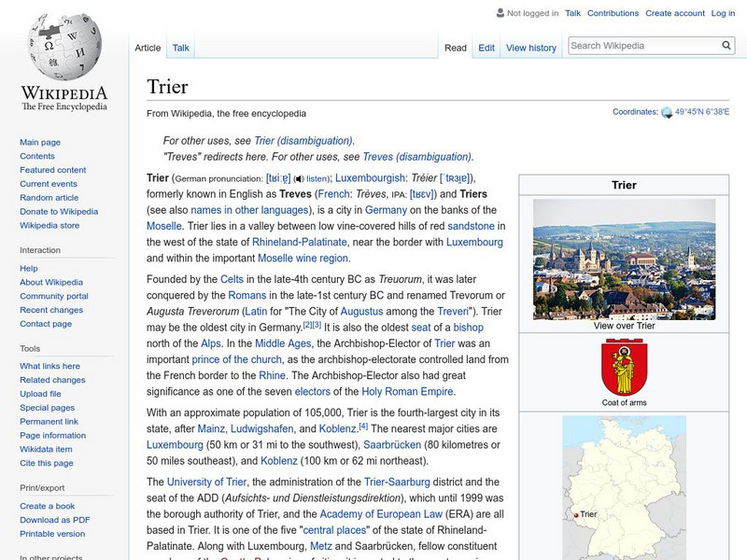Viewport: 747px width, 560px height.
Task: Click Upload file link
Action: (x=40, y=393)
